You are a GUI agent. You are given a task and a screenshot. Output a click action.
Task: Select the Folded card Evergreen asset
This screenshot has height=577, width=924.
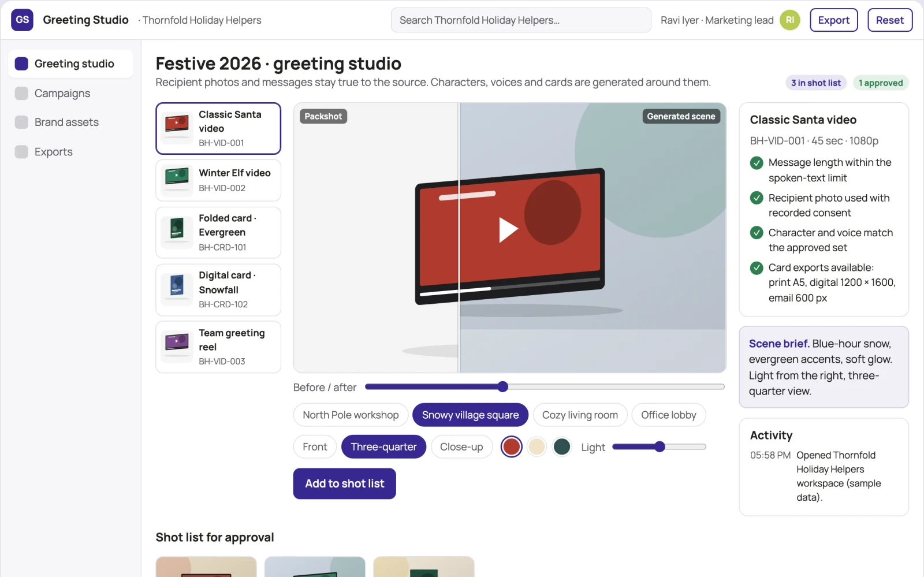coord(218,233)
